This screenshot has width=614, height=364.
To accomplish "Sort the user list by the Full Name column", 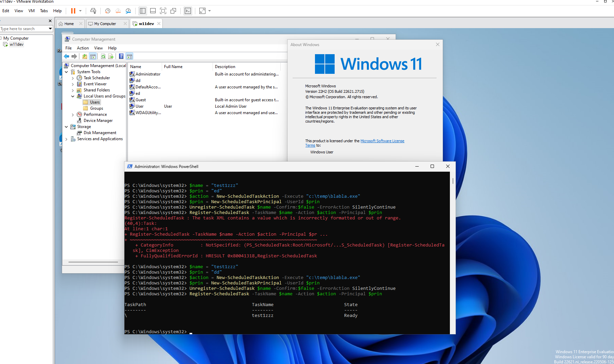I will click(x=187, y=67).
